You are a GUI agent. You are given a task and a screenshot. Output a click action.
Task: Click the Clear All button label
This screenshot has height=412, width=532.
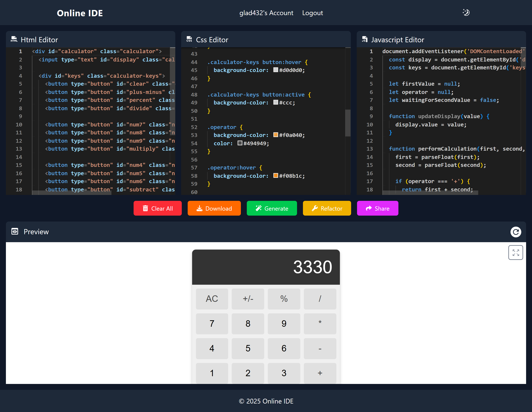click(162, 209)
